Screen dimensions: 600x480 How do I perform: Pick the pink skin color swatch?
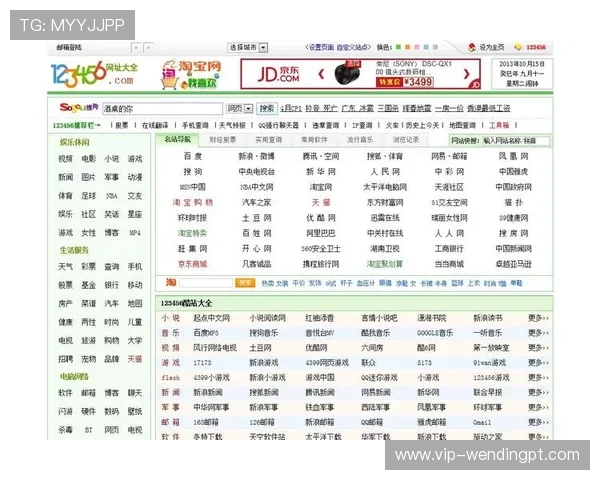(x=417, y=47)
